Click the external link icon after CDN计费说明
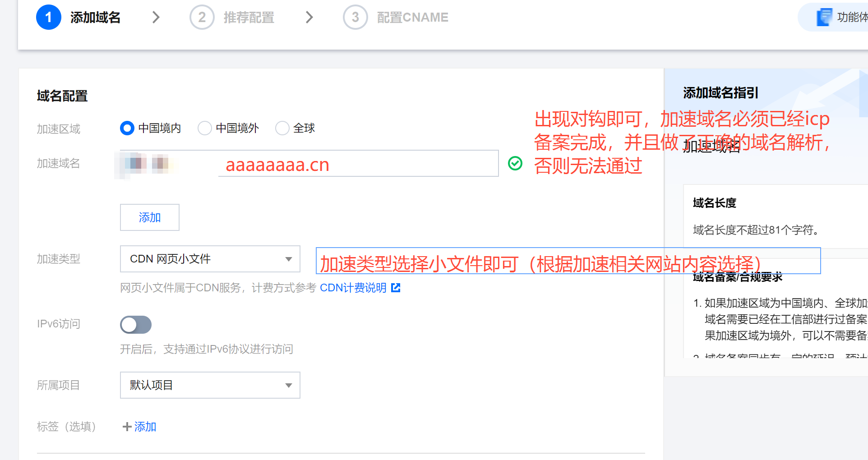This screenshot has height=460, width=868. [396, 288]
